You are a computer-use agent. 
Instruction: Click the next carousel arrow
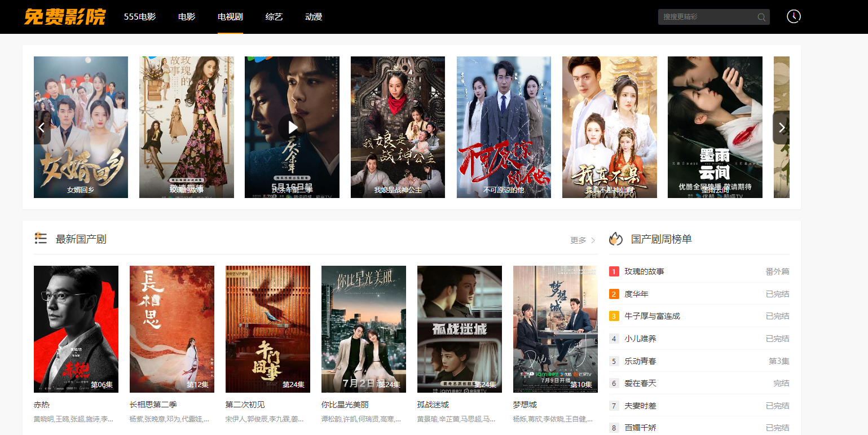[x=781, y=128]
